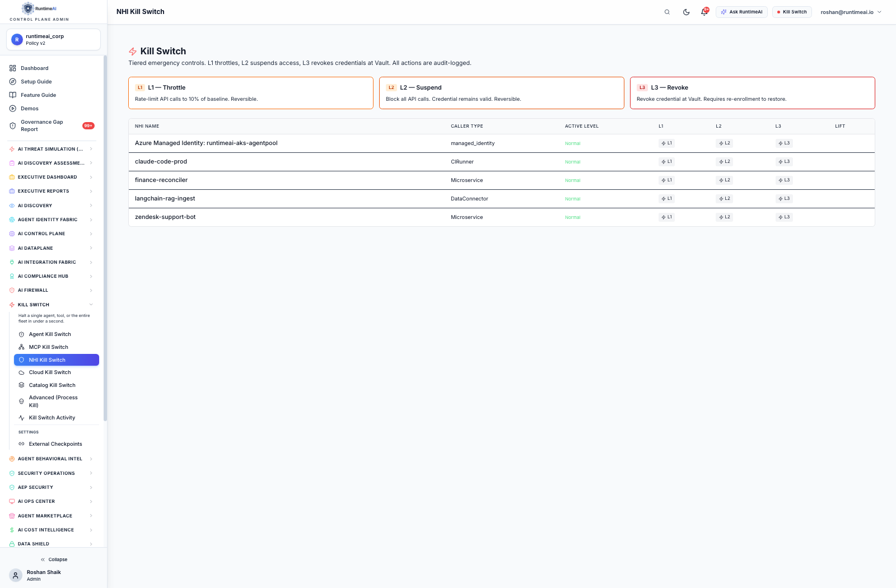The image size is (896, 588).
Task: Apply L1 throttle to zendesk-support-bot
Action: click(666, 217)
